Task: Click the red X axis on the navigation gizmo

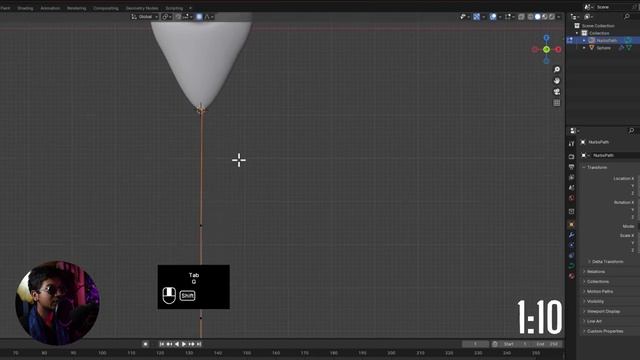Action: pyautogui.click(x=558, y=49)
